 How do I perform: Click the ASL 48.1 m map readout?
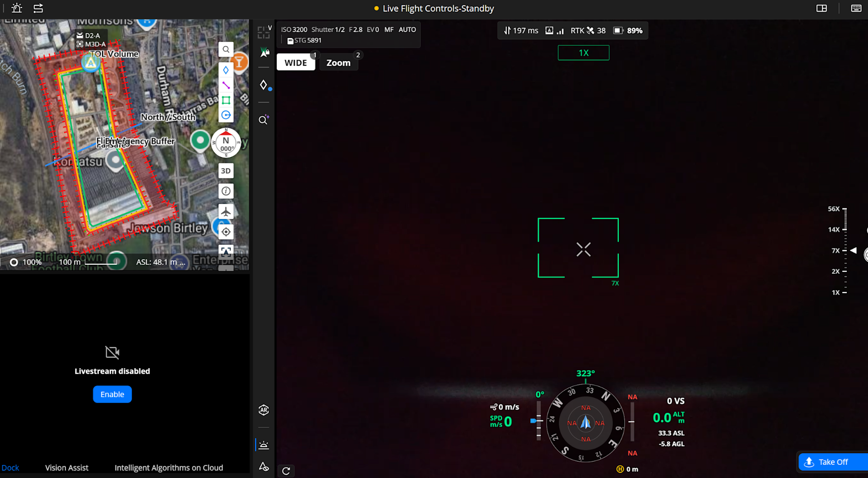click(x=160, y=262)
